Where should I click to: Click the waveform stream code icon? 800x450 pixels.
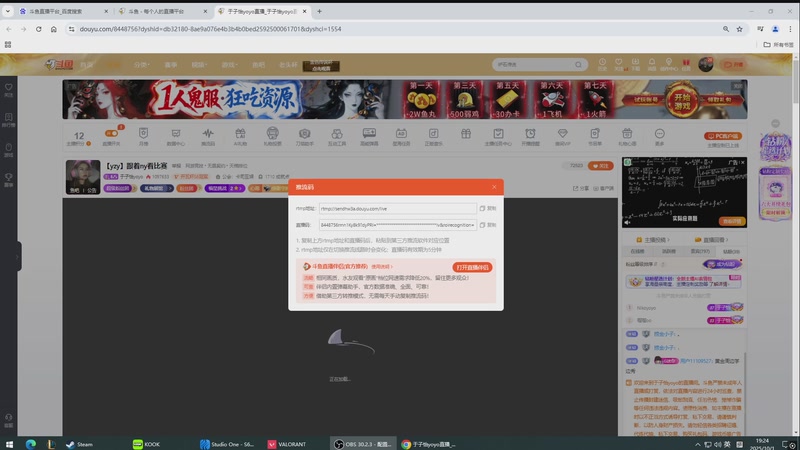pos(208,134)
